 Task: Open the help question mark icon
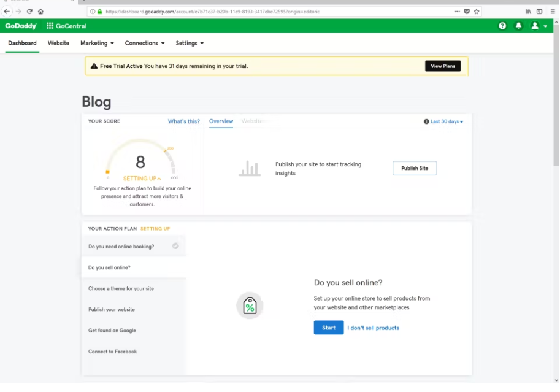[x=502, y=26]
